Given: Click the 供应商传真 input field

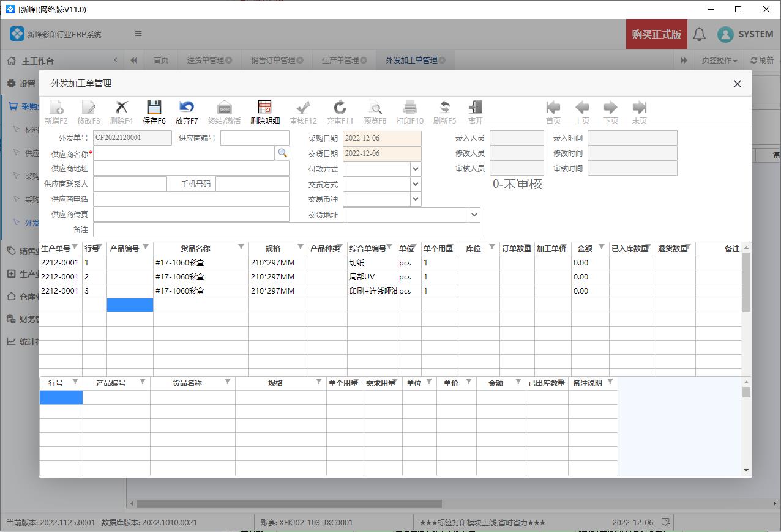Looking at the screenshot, I should pyautogui.click(x=191, y=214).
